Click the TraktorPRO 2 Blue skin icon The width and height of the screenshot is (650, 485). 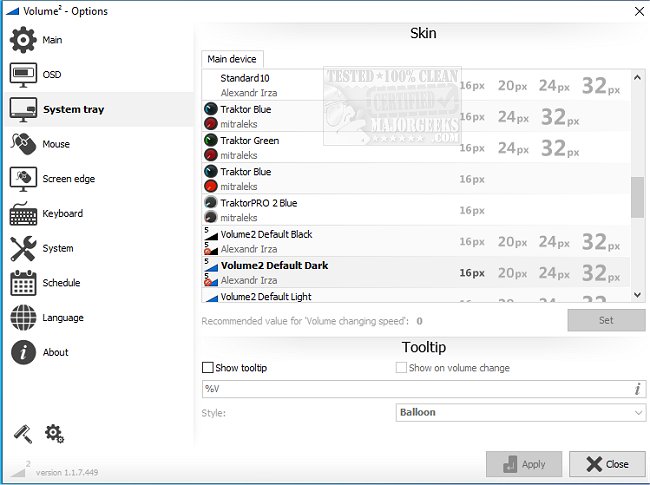pos(211,202)
